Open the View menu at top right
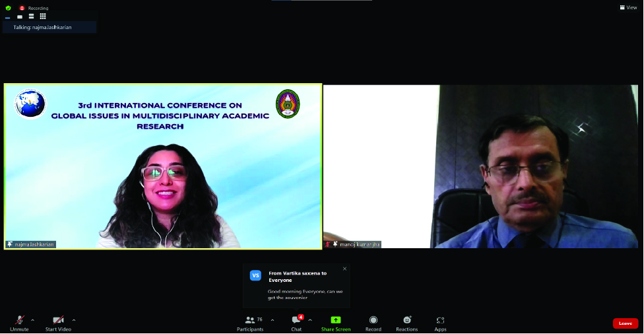The width and height of the screenshot is (644, 334). click(x=628, y=8)
